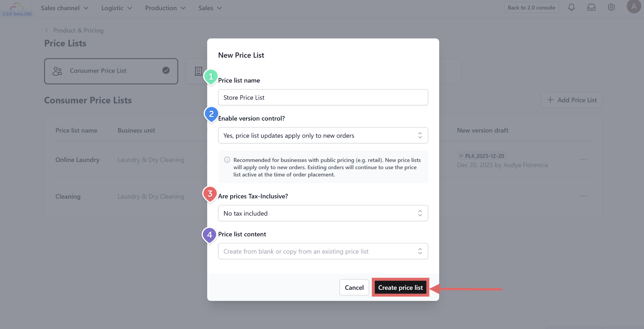This screenshot has height=329, width=644.
Task: Select the Consumer Price List card
Action: (x=111, y=71)
